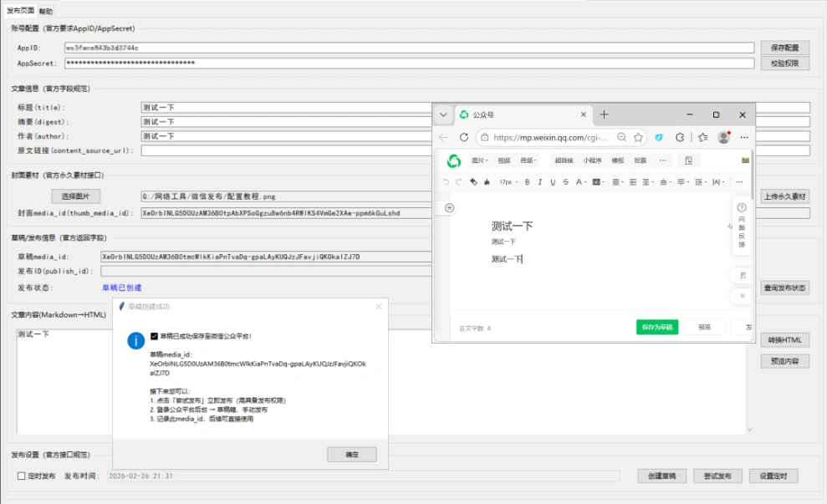Image resolution: width=827 pixels, height=504 pixels.
Task: Click 确定 to dismiss the dialog
Action: [351, 455]
